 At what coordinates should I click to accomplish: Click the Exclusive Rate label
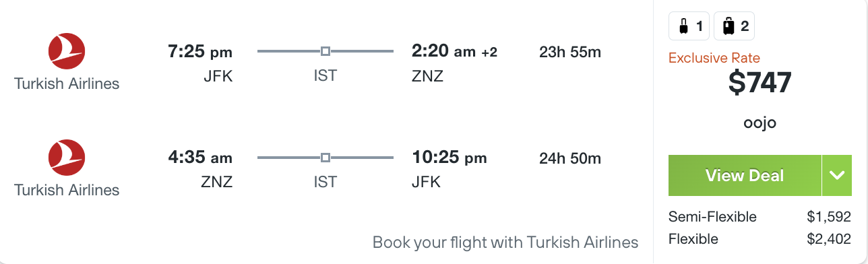point(714,58)
